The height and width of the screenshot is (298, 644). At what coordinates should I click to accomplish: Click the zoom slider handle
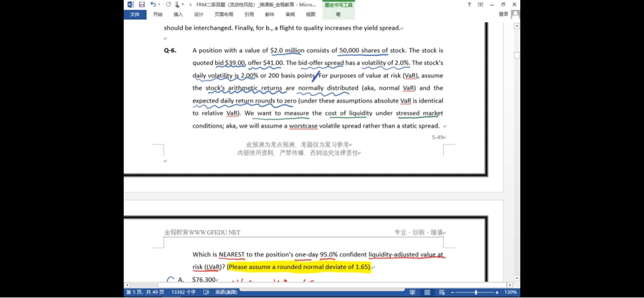[476, 292]
